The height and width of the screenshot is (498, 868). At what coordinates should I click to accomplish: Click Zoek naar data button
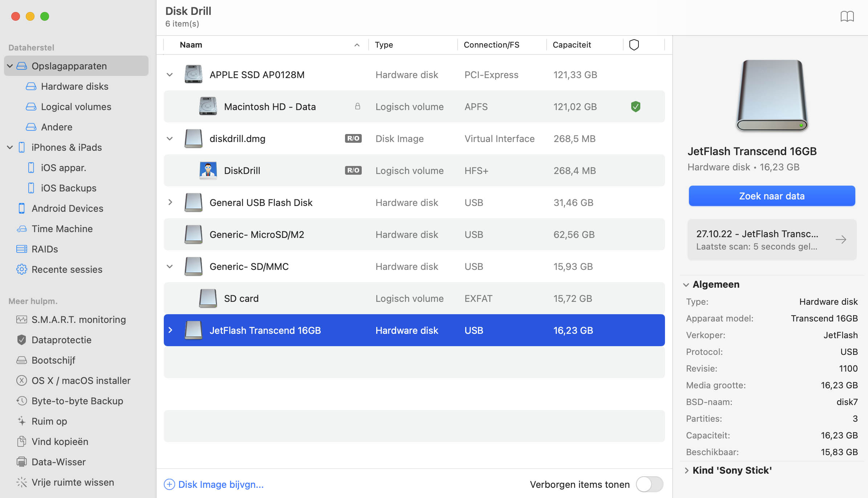[772, 196]
